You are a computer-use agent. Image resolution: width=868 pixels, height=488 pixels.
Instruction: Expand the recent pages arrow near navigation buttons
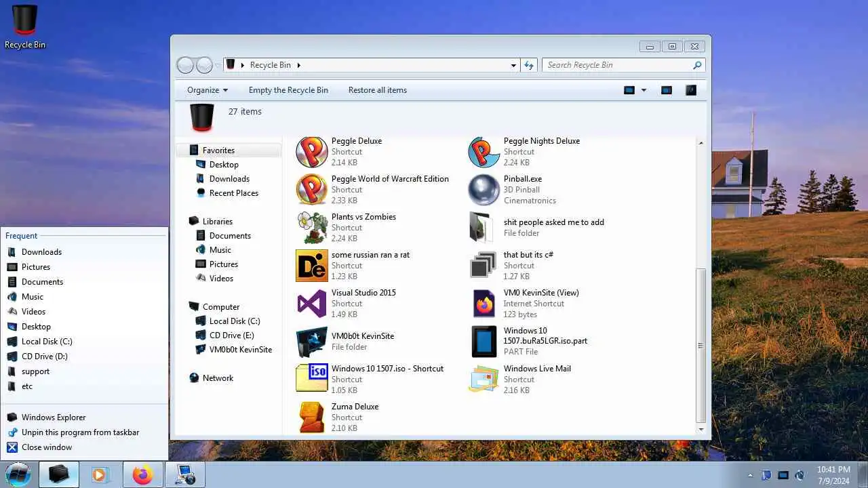click(x=218, y=65)
